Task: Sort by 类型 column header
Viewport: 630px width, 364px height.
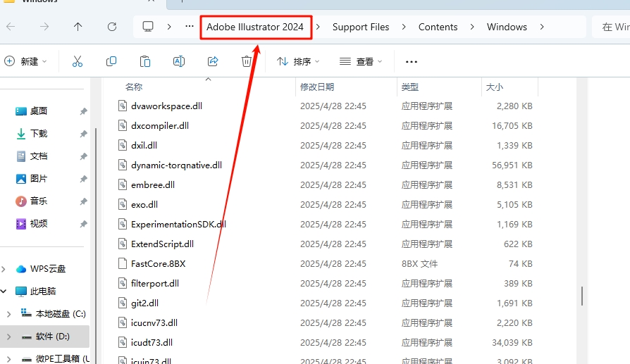Action: click(x=410, y=87)
